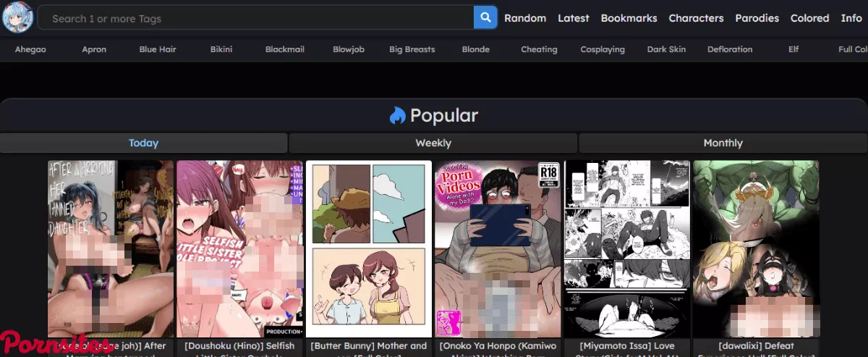Click the site avatar logo
The image size is (868, 357).
pos(17,17)
